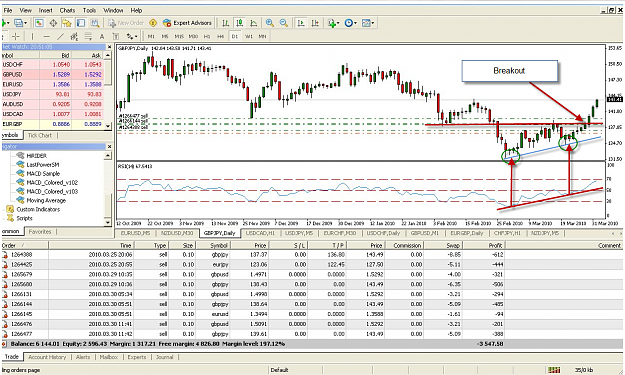Switch chart to M1 timeframe
625x375 pixels.
tap(151, 36)
